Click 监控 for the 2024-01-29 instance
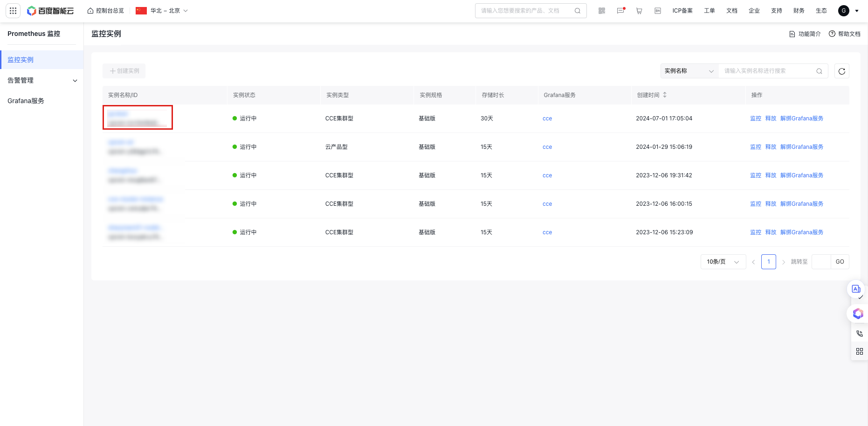The height and width of the screenshot is (426, 868). coord(756,147)
